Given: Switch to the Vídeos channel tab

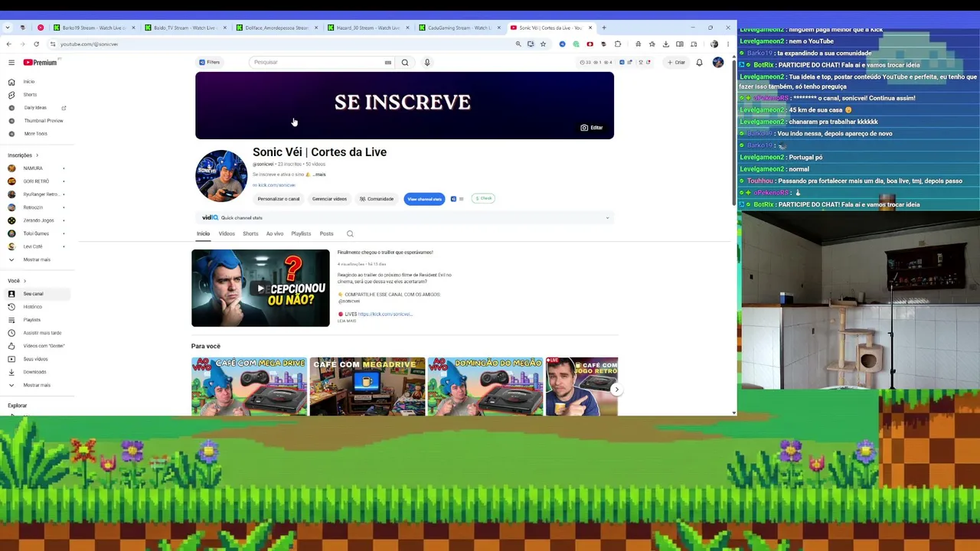Looking at the screenshot, I should [227, 233].
